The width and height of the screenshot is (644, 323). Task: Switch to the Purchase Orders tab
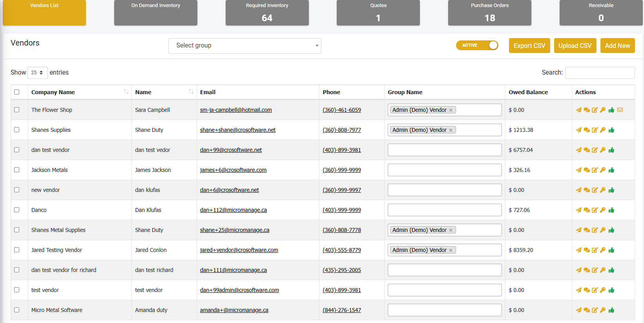(489, 13)
